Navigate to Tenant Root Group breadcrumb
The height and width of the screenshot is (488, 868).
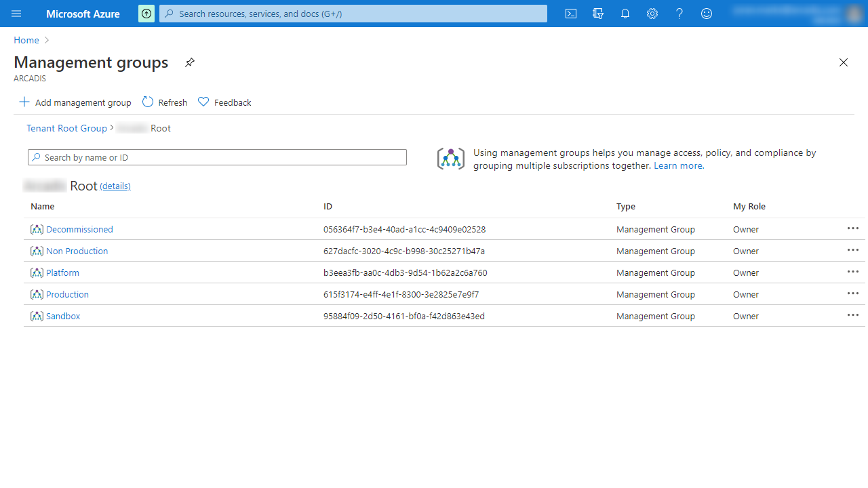click(66, 128)
